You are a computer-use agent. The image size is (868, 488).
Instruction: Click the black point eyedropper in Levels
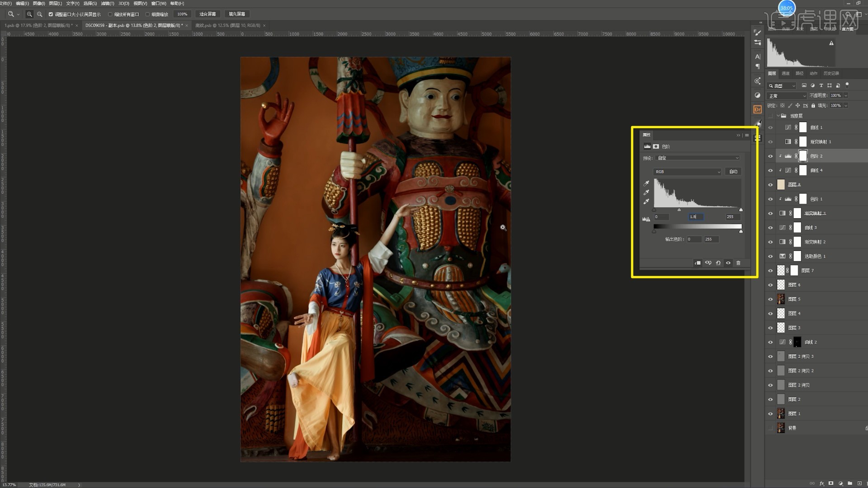tap(646, 183)
